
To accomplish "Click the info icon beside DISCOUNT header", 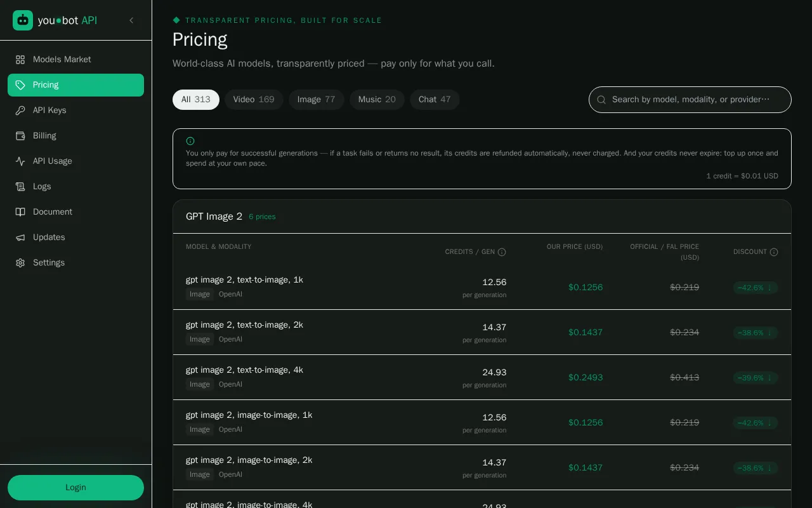I will point(774,252).
